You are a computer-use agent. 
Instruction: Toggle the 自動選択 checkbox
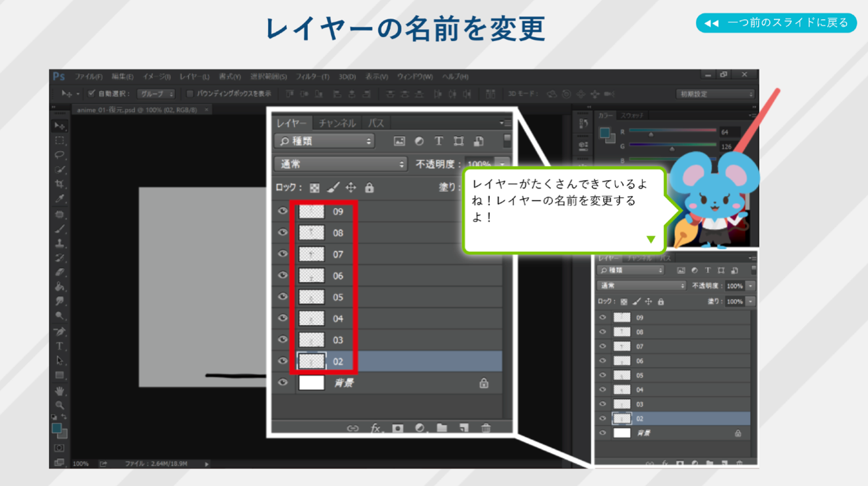[x=92, y=94]
